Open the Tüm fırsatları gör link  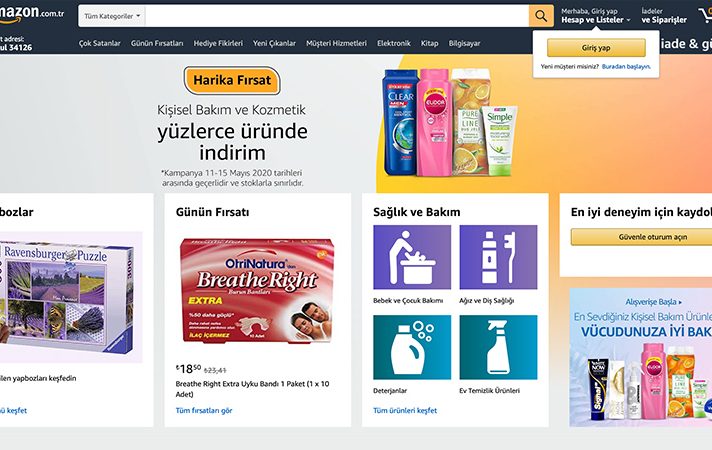coord(204,410)
